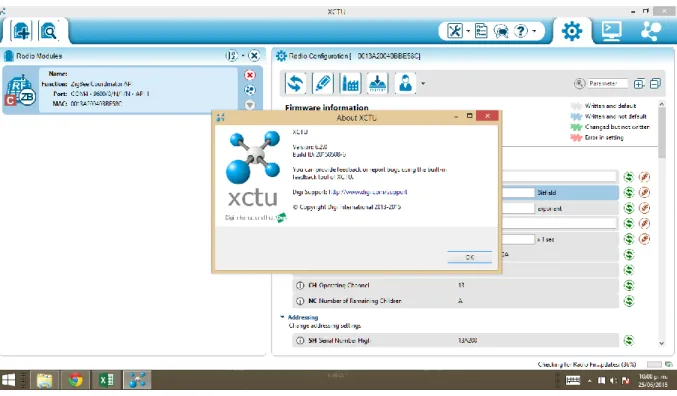Switch to Network working mode tab
The image size is (677, 396).
point(651,31)
